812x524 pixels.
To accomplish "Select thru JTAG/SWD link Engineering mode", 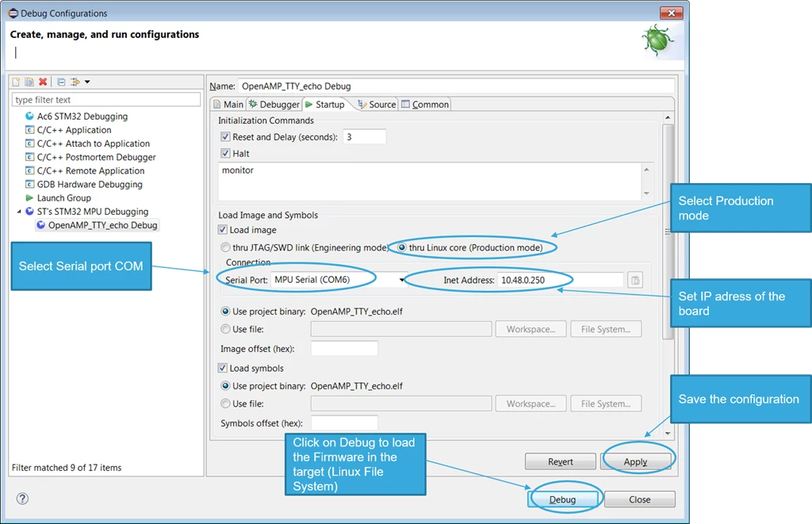I will pyautogui.click(x=225, y=247).
